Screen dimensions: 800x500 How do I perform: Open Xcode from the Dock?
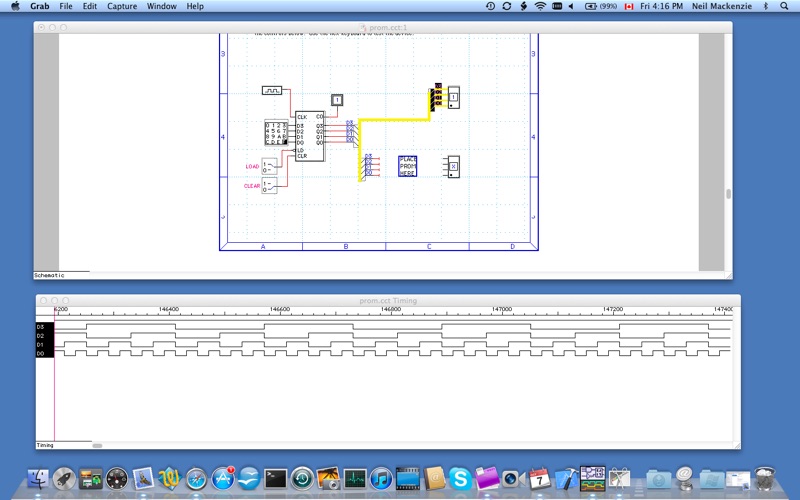[566, 479]
